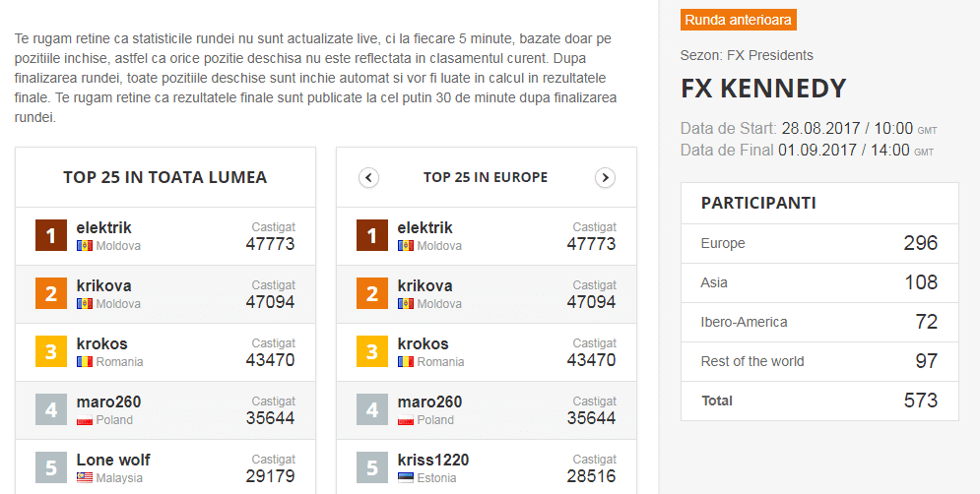This screenshot has width=980, height=494.
Task: Click the Poland flag under maro260 in the worldwide list
Action: point(85,419)
